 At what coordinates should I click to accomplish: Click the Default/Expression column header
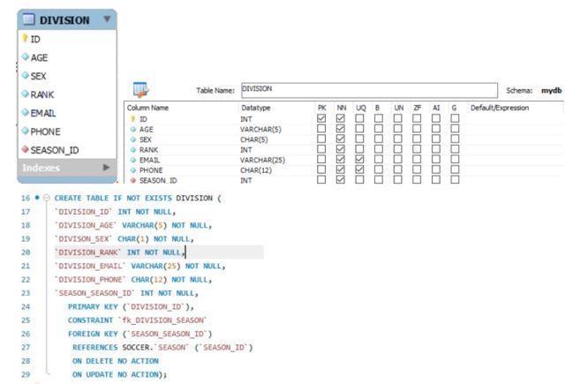click(x=500, y=108)
